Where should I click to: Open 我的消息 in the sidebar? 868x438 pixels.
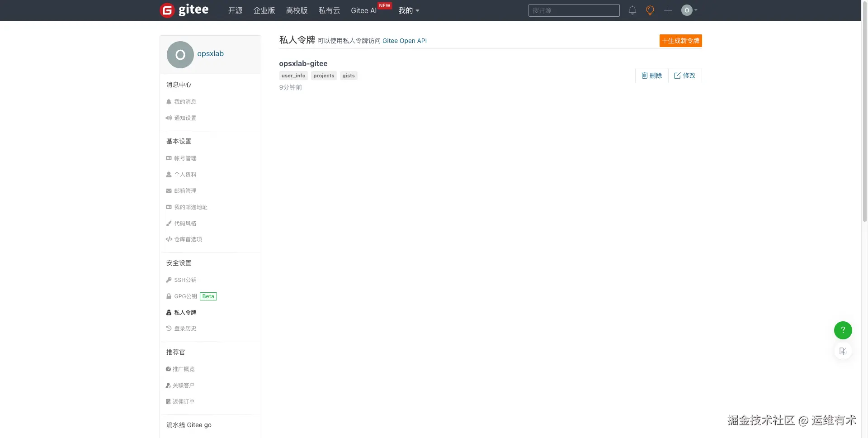[185, 102]
